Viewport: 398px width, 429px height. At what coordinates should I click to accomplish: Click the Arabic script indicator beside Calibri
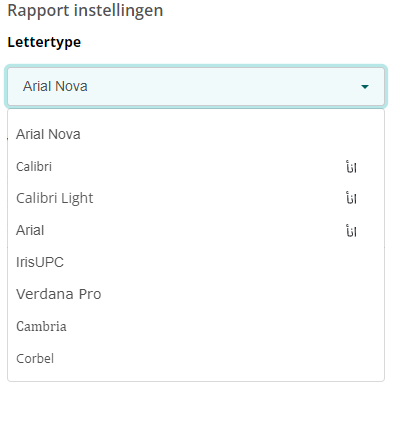(351, 167)
